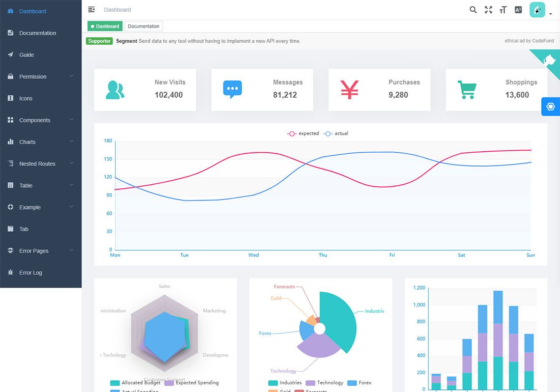Open the ethical ad by CodeFund link
Image resolution: width=560 pixels, height=392 pixels.
[529, 41]
